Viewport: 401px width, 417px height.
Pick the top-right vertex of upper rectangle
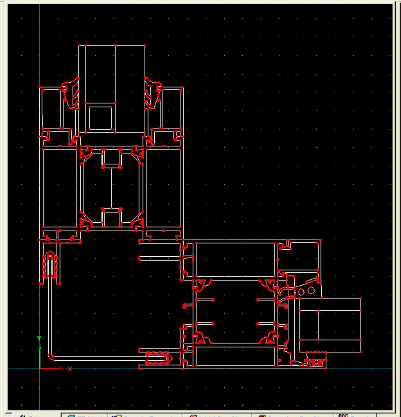145,45
